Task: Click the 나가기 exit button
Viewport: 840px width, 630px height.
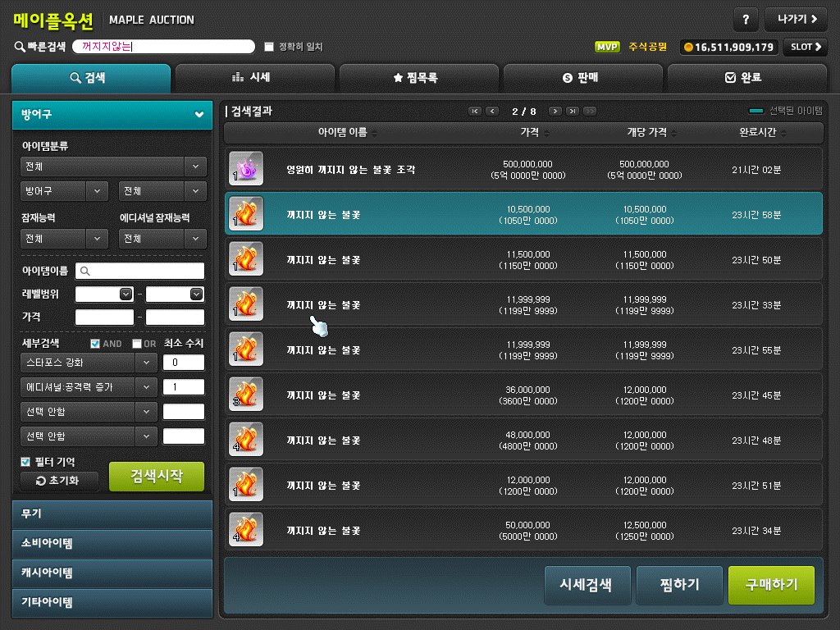Action: (796, 20)
